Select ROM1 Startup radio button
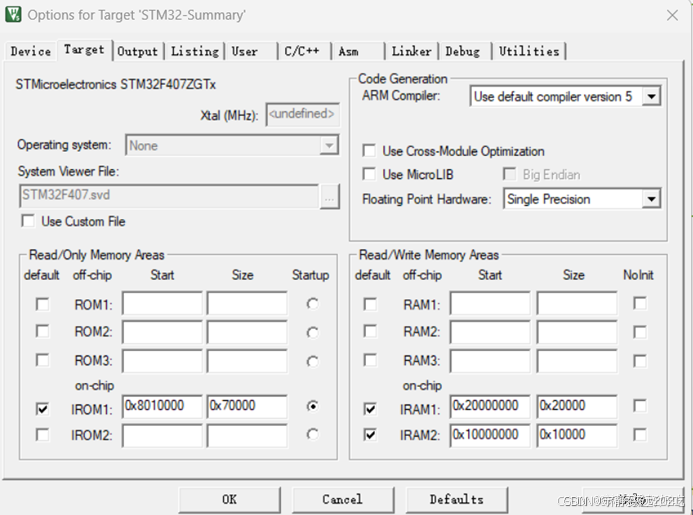 click(x=312, y=304)
